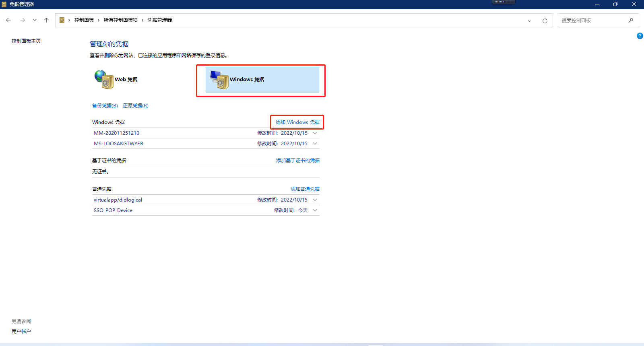Click 添加基于证书的凭据 link
Image resolution: width=644 pixels, height=346 pixels.
click(298, 161)
